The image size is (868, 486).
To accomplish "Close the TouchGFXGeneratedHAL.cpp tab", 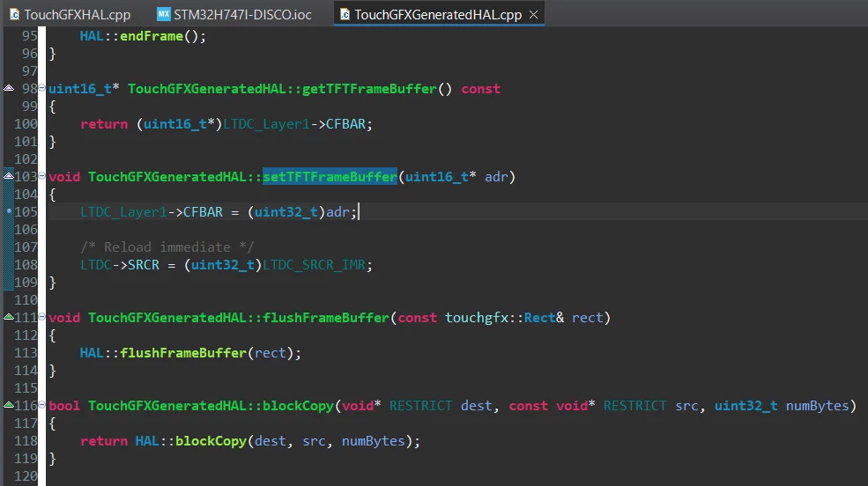I will (534, 15).
